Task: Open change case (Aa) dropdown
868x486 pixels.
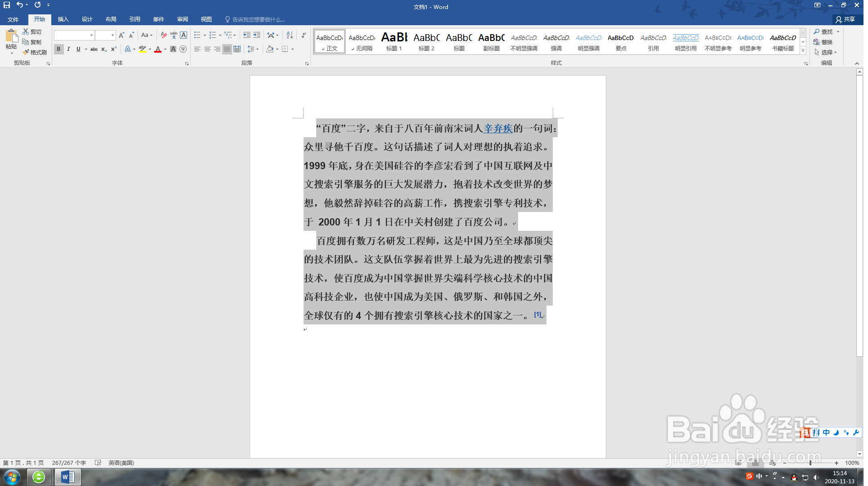Action: (147, 35)
